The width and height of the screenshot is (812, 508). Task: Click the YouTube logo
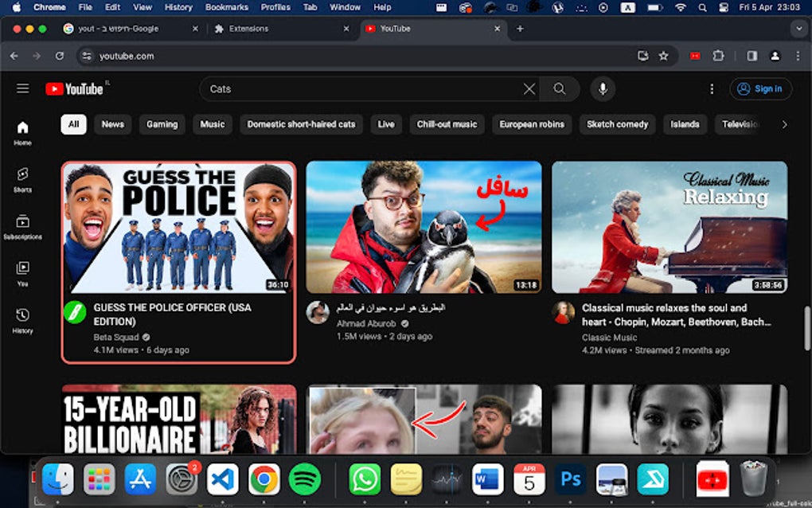coord(74,89)
